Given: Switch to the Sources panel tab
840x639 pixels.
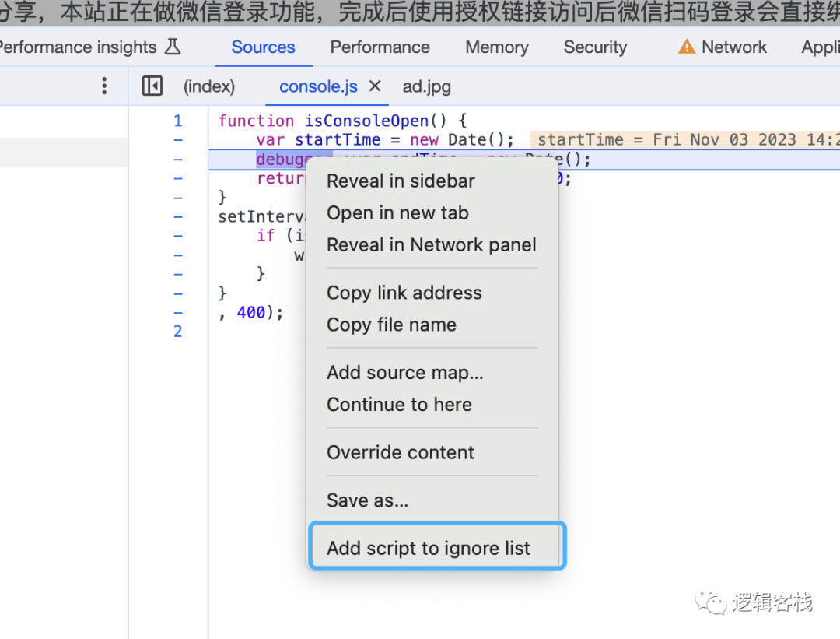Looking at the screenshot, I should (x=263, y=47).
